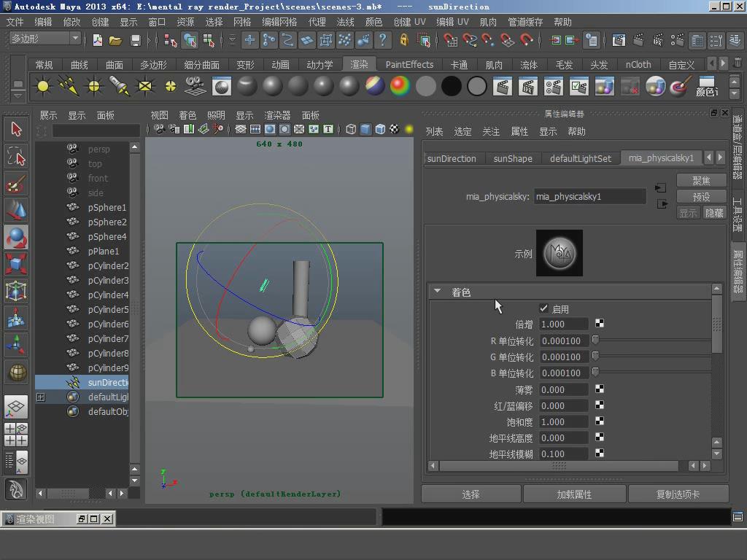Click the G 单位转化 slider handle
Viewport: 747px width, 560px height.
[x=595, y=356]
